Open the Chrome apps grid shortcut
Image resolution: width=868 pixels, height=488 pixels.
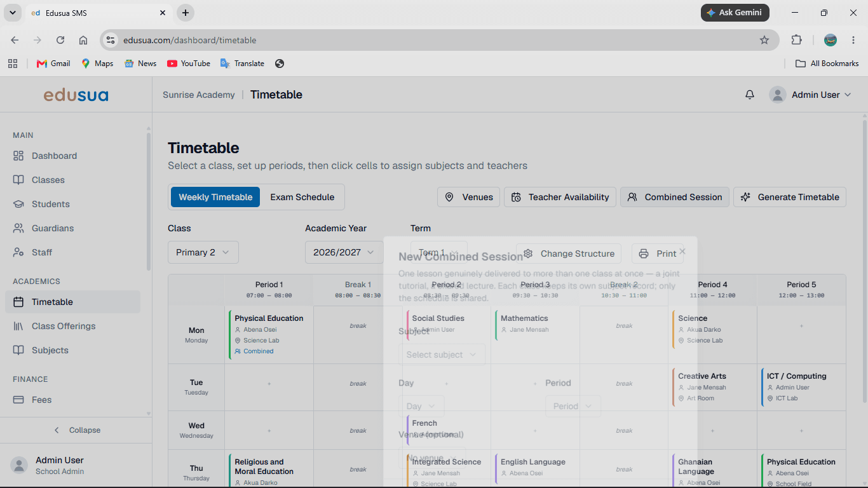13,64
